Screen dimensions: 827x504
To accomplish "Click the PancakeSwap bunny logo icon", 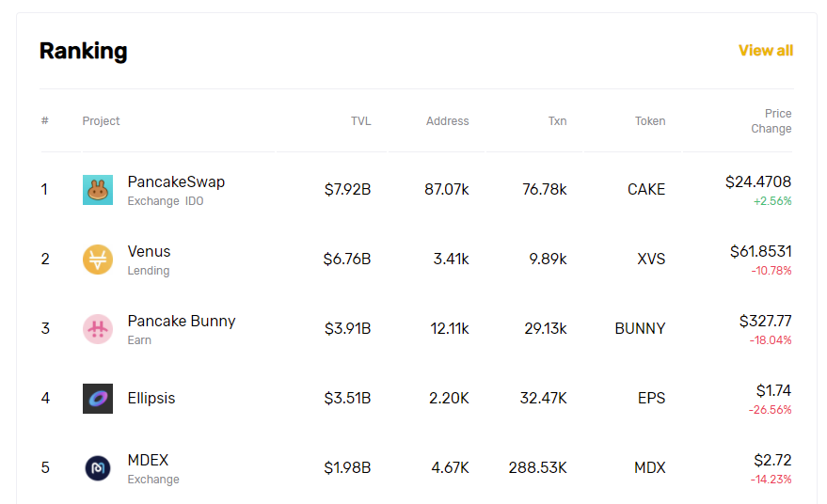I will 98,190.
